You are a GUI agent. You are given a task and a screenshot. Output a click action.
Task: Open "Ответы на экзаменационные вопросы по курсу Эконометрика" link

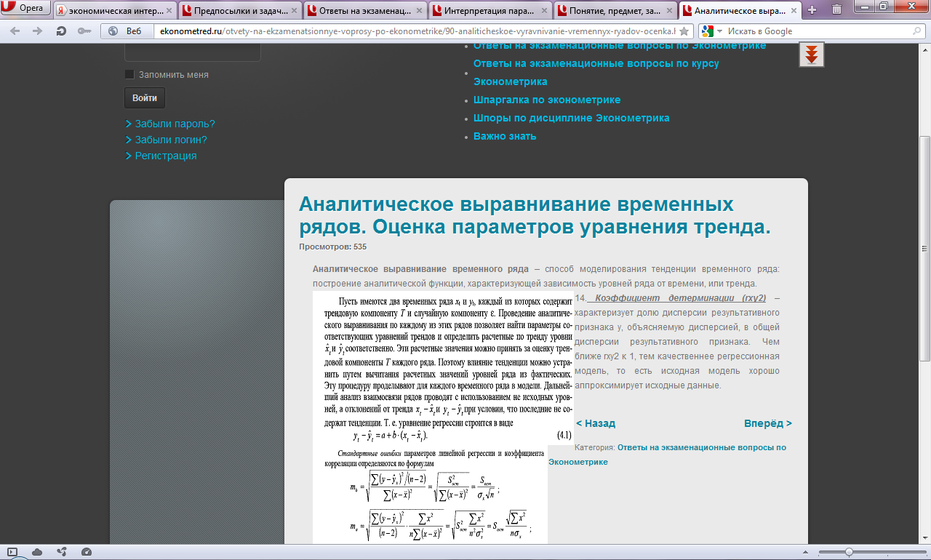pyautogui.click(x=596, y=72)
